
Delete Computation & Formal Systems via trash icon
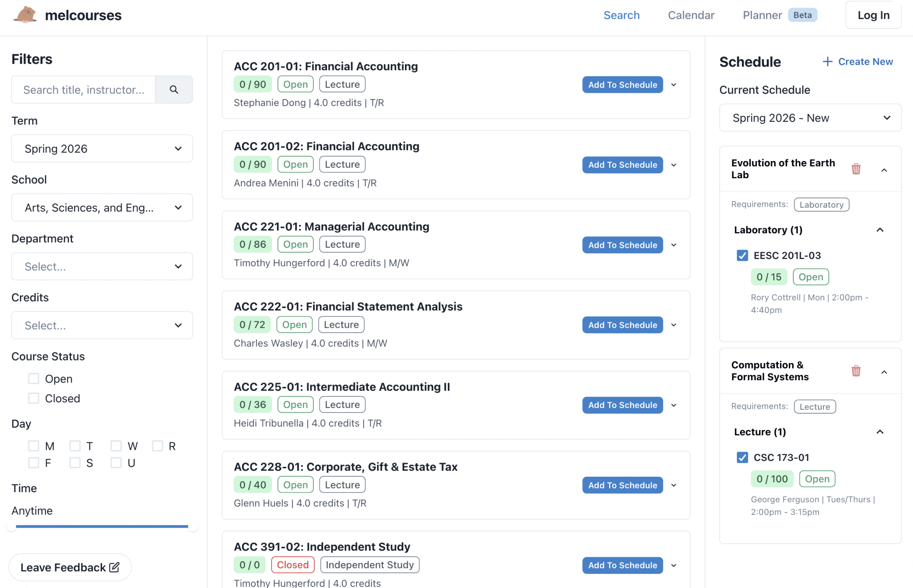coord(856,371)
